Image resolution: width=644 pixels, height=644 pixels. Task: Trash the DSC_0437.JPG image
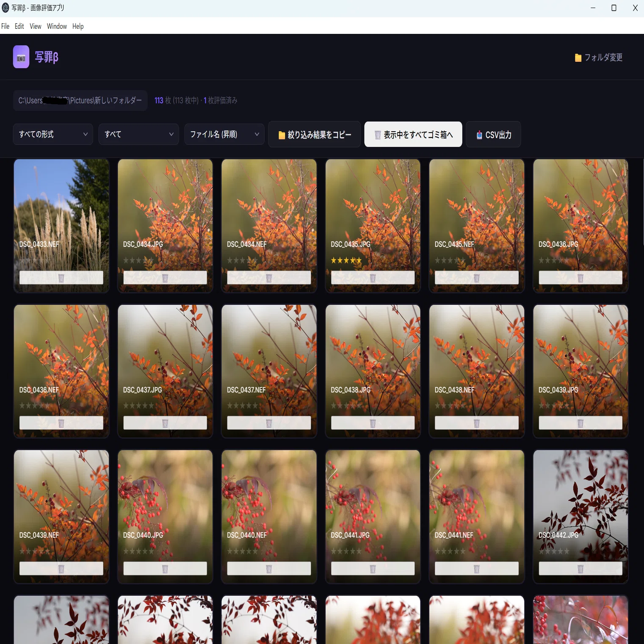pos(165,423)
